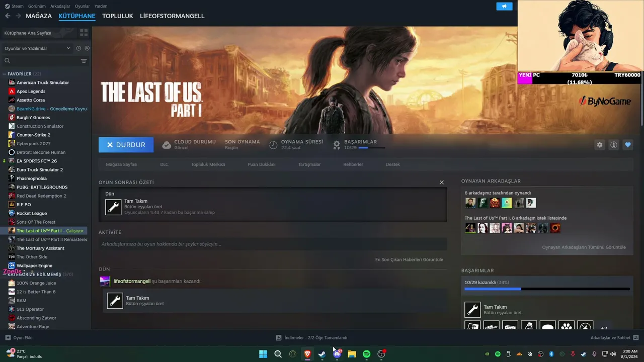Image resolution: width=644 pixels, height=362 pixels.
Task: Open the Yardım menu
Action: pyautogui.click(x=101, y=6)
